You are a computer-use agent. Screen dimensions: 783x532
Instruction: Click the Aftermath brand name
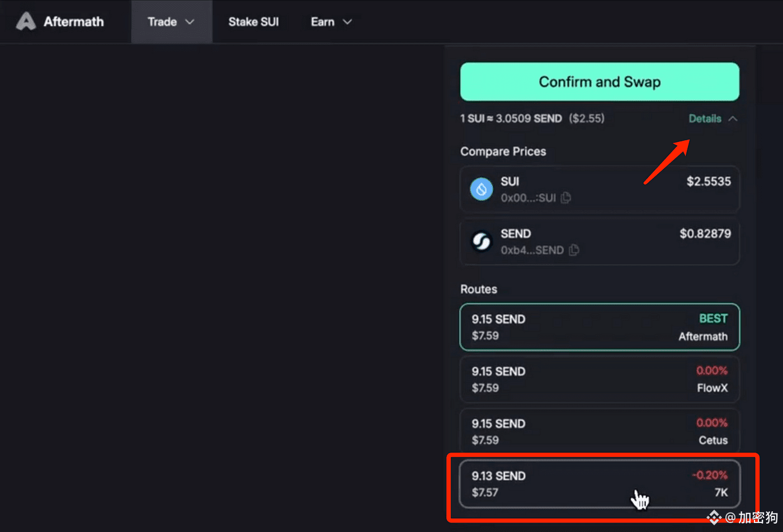(74, 22)
